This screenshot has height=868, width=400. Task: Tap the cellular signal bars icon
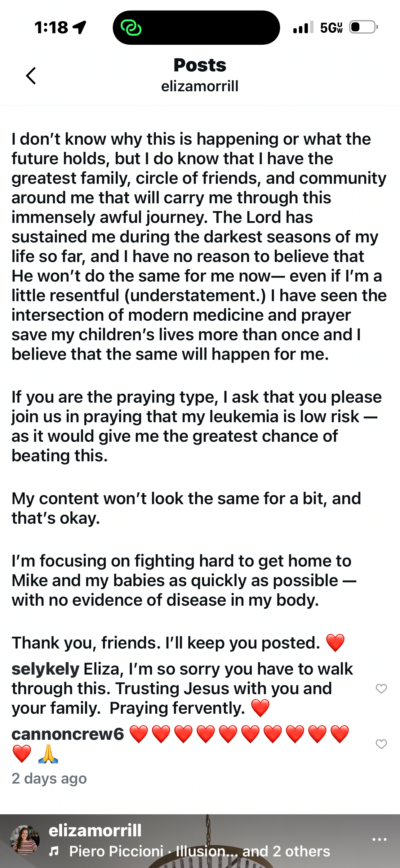click(303, 27)
